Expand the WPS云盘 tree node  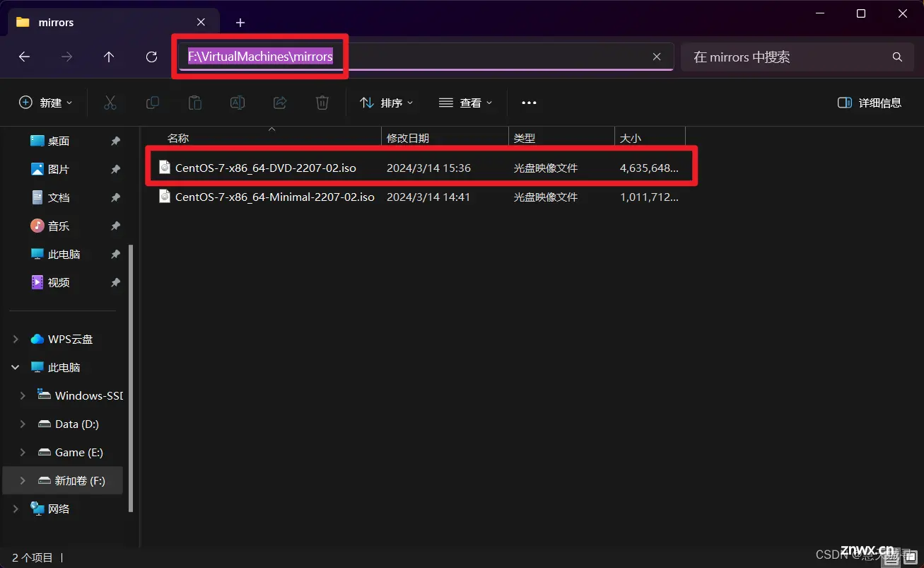tap(16, 339)
